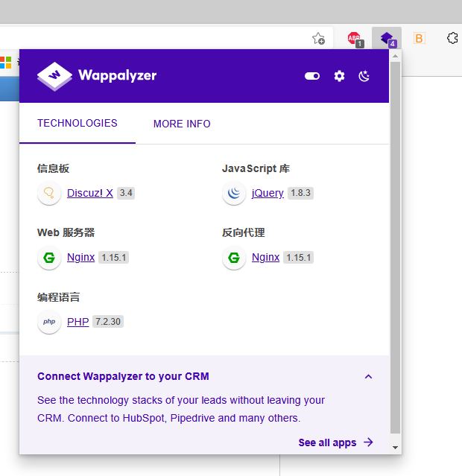Click the Wappalyzer extension icon in toolbar
The height and width of the screenshot is (476, 462).
click(x=387, y=39)
